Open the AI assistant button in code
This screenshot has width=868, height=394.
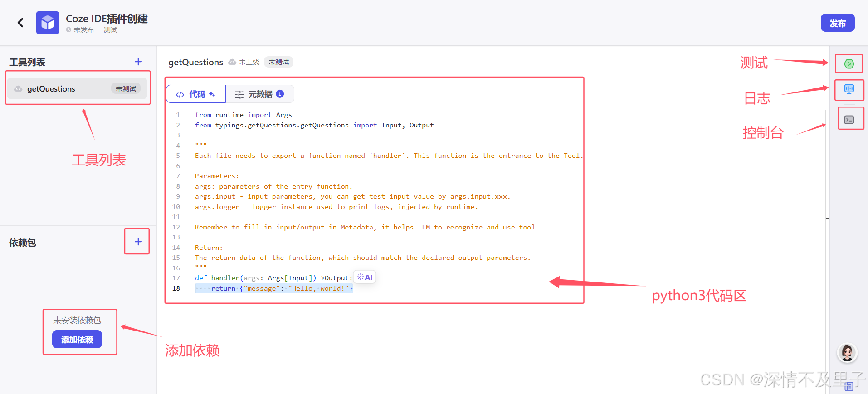coord(365,277)
